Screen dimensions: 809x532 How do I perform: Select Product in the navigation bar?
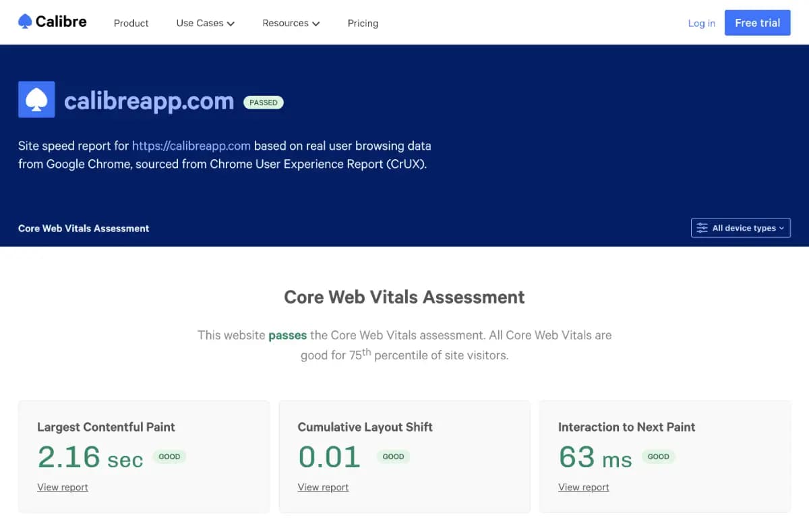point(131,23)
